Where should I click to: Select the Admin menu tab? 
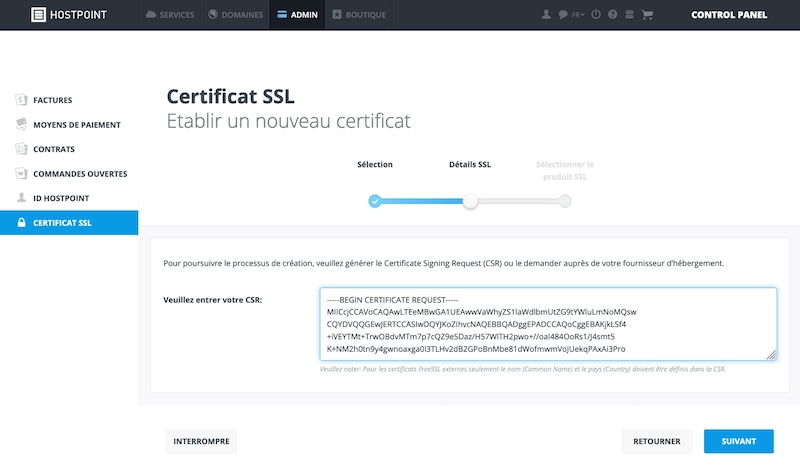click(297, 15)
